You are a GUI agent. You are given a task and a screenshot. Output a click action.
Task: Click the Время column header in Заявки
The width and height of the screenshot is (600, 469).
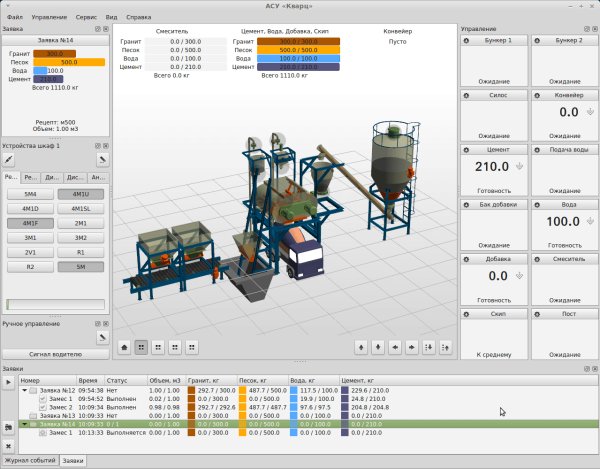pos(88,381)
